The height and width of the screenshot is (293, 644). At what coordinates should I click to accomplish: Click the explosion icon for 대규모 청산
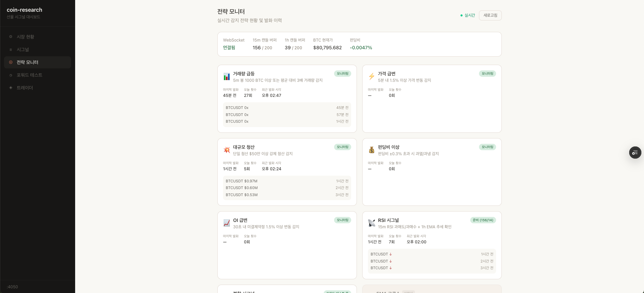[227, 150]
